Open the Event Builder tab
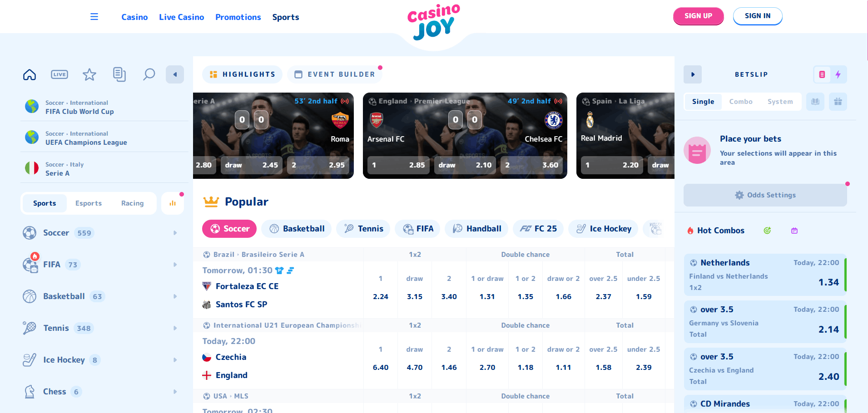 click(x=335, y=74)
